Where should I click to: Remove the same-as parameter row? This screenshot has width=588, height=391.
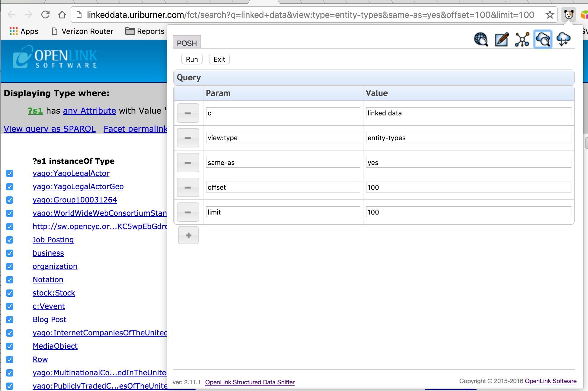pos(188,163)
